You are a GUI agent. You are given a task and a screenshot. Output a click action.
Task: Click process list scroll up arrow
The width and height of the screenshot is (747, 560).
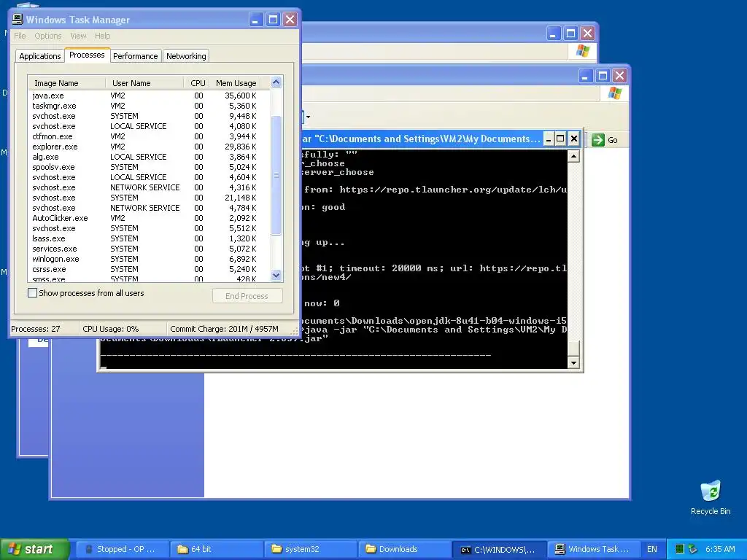276,82
